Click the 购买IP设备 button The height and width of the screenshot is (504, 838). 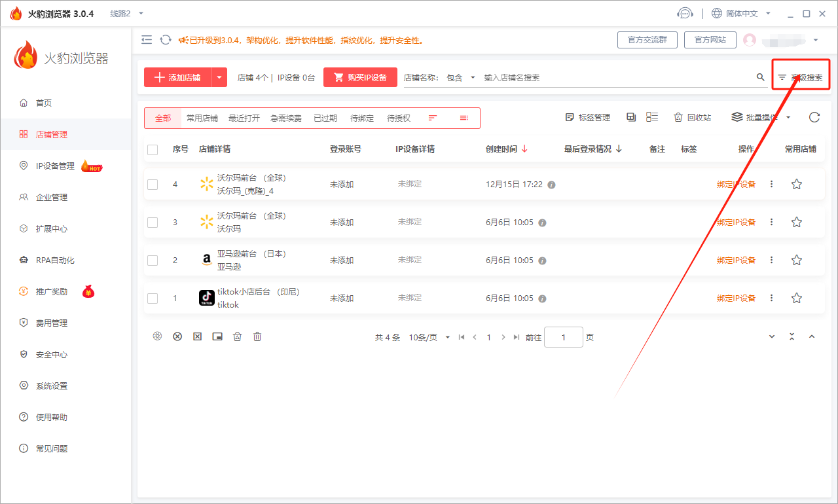coord(360,77)
